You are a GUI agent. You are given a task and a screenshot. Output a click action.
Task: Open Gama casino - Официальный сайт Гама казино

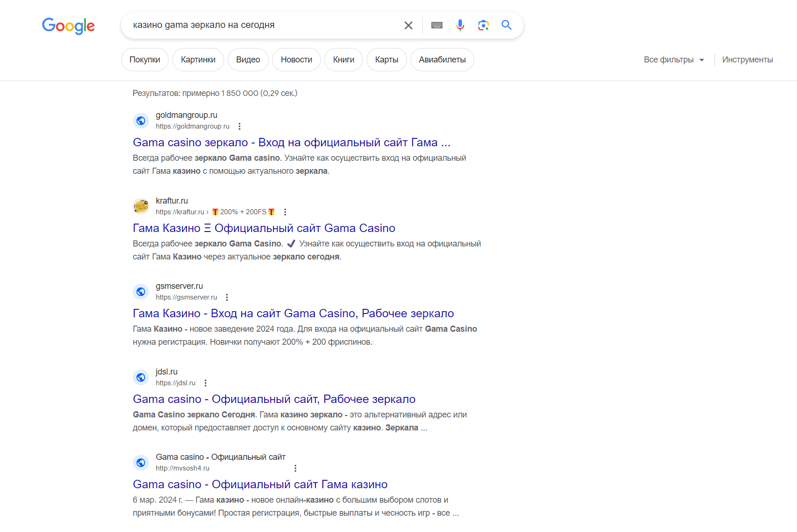[260, 484]
